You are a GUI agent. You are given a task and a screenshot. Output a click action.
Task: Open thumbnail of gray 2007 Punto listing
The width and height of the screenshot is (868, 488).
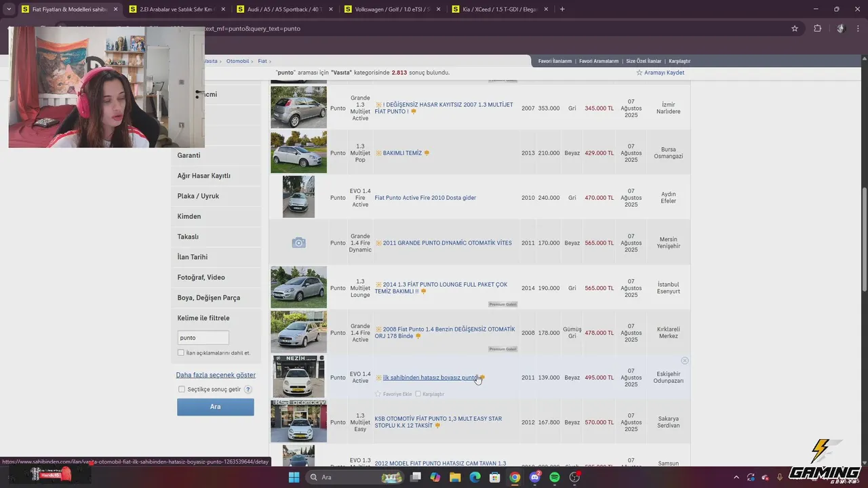tap(298, 107)
